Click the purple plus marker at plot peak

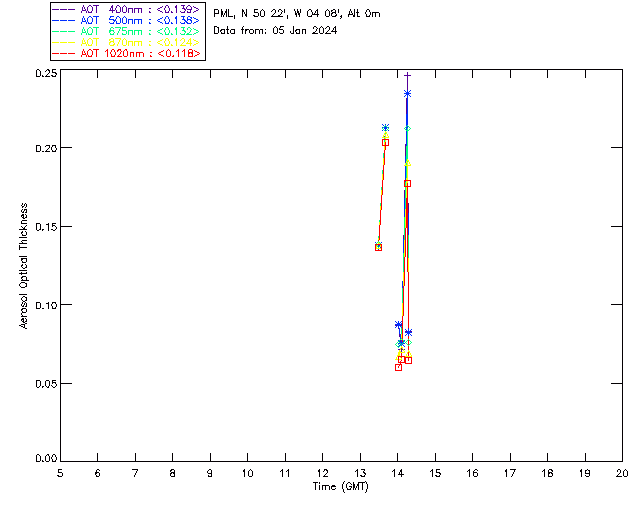click(x=407, y=76)
